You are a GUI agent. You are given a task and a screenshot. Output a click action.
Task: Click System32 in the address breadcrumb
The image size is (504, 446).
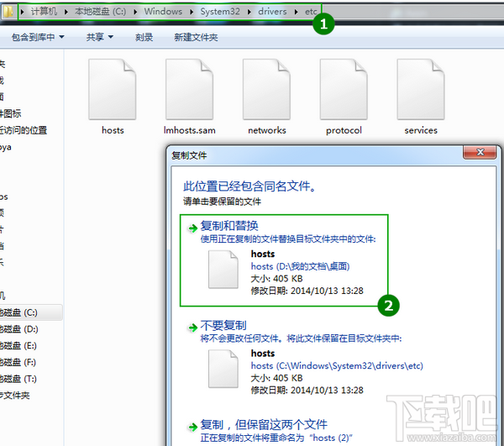point(220,12)
